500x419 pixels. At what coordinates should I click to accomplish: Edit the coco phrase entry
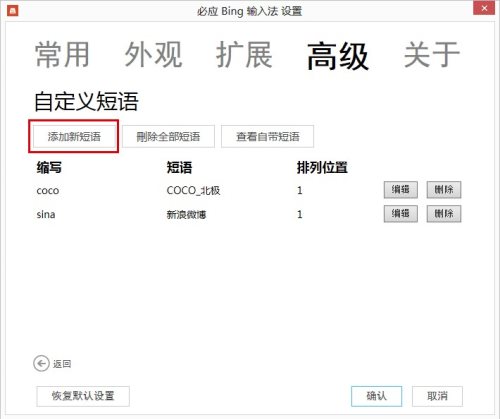tap(401, 190)
